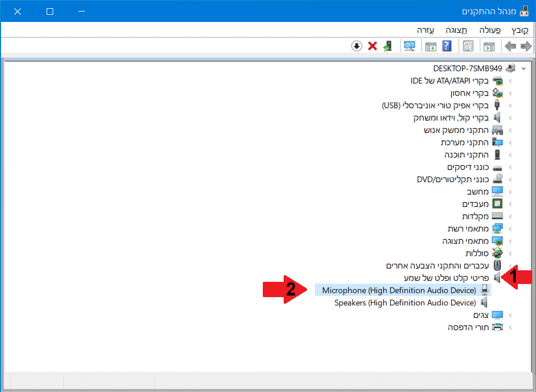Viewport: 536px width, 392px height.
Task: Click the right-pointing arrow in the toolbar
Action: point(510,46)
